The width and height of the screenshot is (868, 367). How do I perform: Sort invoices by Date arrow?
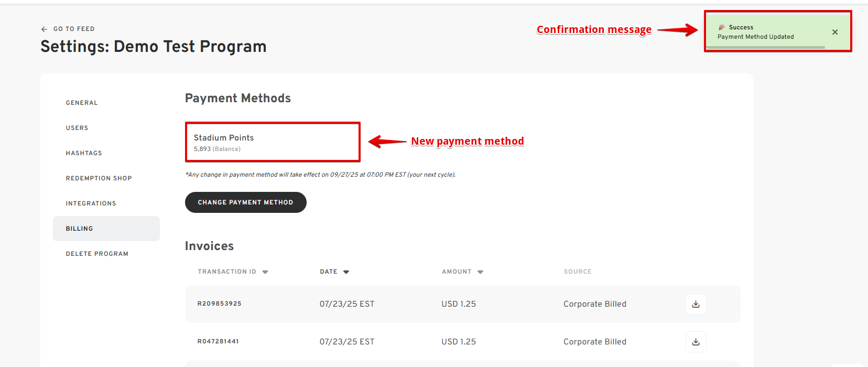pyautogui.click(x=346, y=272)
